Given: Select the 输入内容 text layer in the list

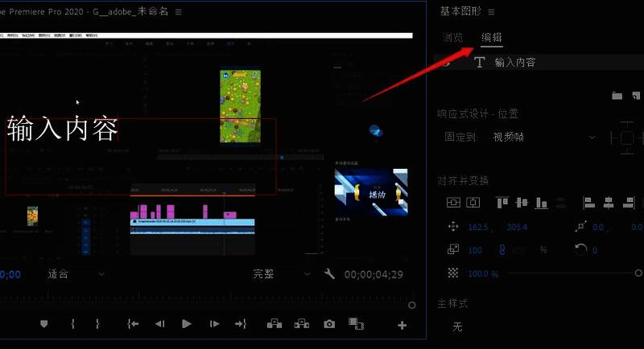Looking at the screenshot, I should pyautogui.click(x=515, y=63).
